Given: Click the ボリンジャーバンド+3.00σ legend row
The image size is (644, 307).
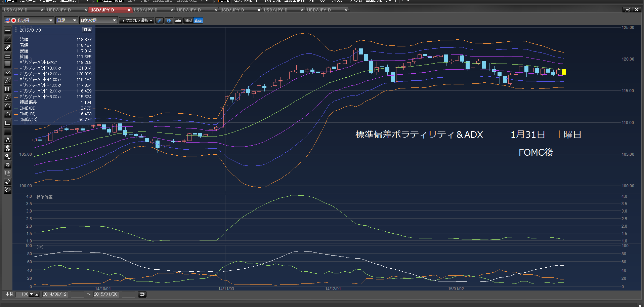Looking at the screenshot, I should coord(55,68).
